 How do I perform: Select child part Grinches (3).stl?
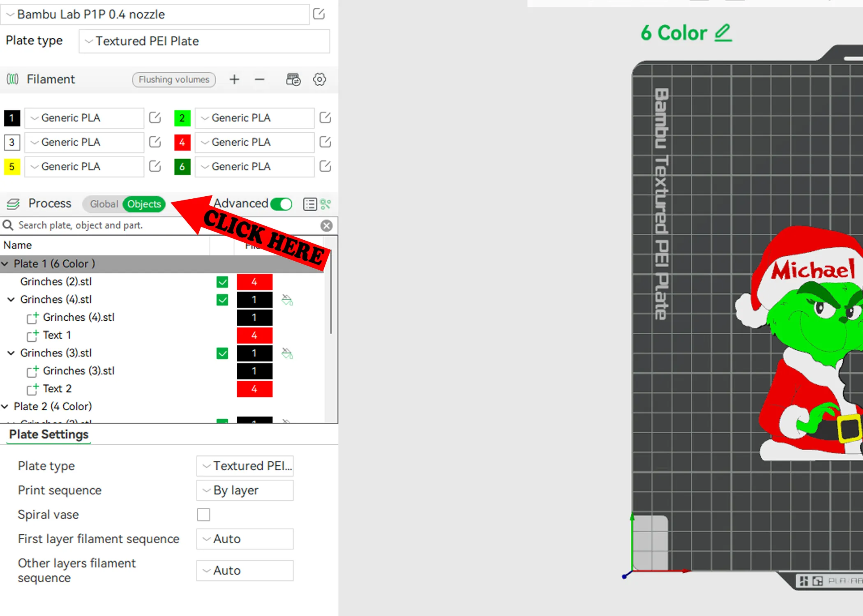pyautogui.click(x=78, y=371)
